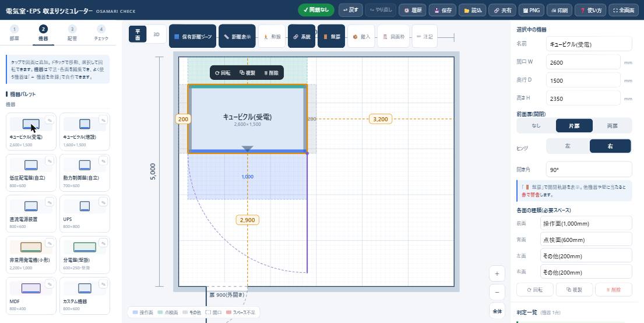Export the drawing as PNG
The image size is (644, 323).
[532, 10]
